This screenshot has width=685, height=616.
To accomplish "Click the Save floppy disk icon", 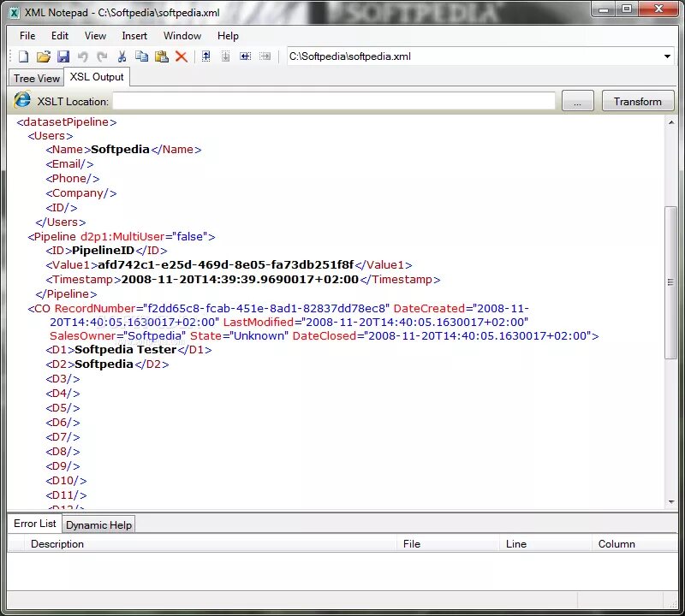I will [x=63, y=56].
